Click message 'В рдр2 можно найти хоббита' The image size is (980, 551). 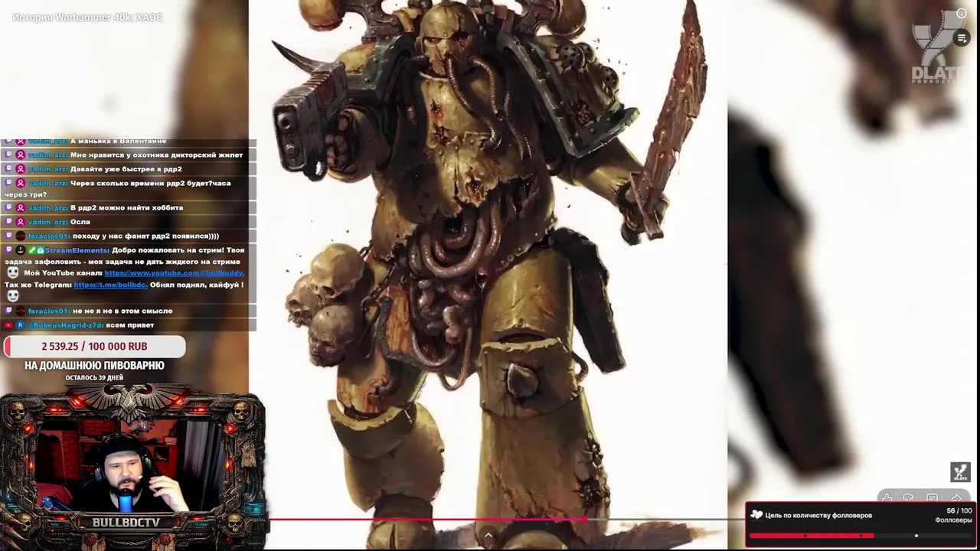[x=126, y=208]
